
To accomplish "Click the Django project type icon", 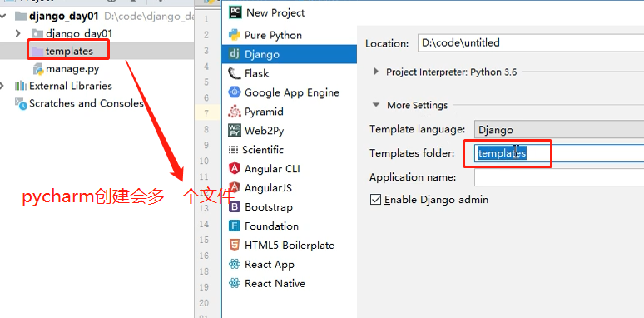I will click(235, 54).
